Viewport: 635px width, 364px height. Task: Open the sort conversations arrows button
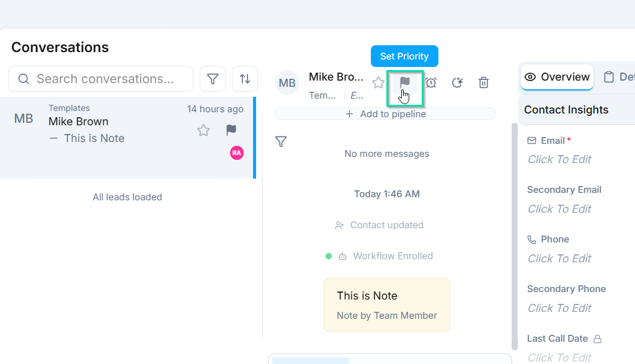[245, 79]
